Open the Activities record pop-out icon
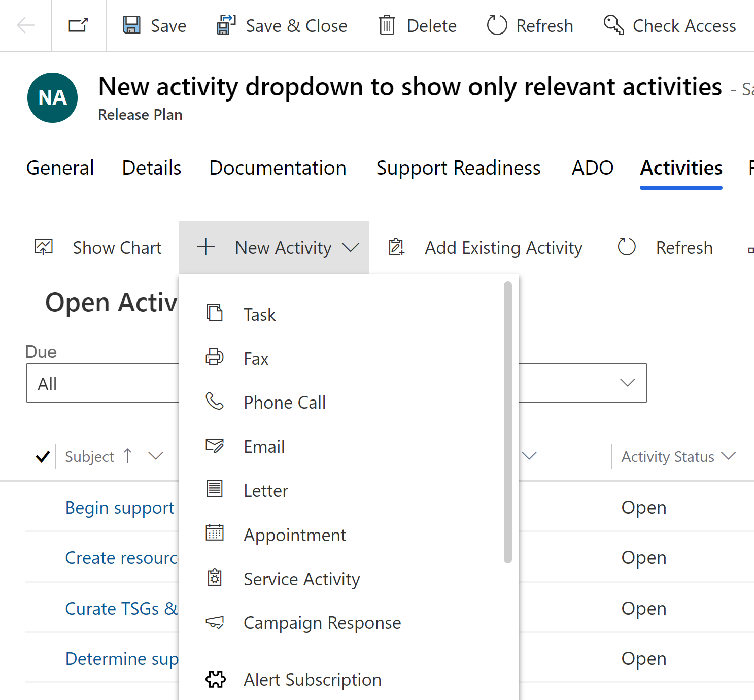The image size is (754, 700). point(78,25)
